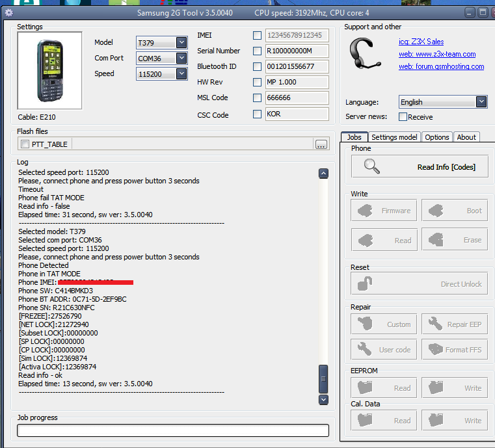Click the 'Read info - ok' log line

(x=40, y=375)
